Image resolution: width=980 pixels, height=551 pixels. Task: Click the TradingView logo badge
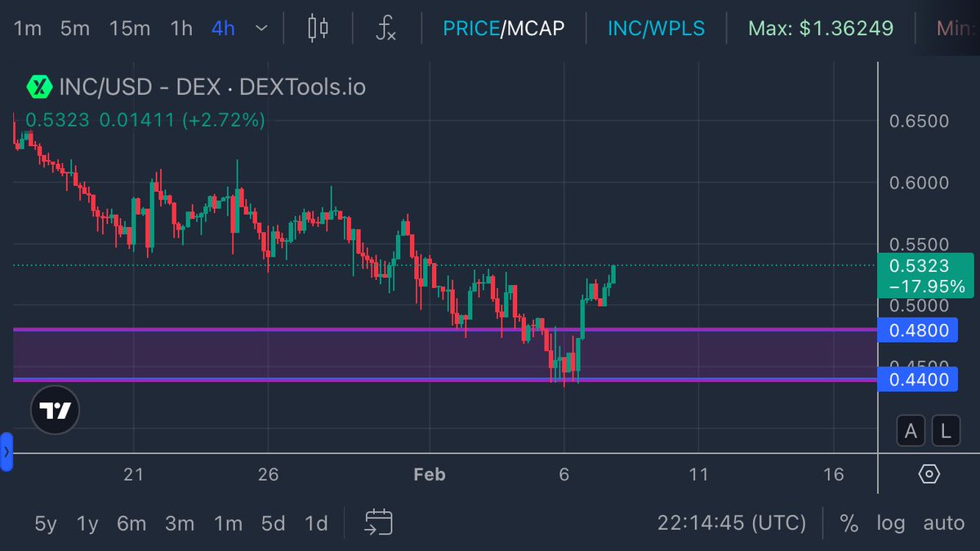click(56, 411)
